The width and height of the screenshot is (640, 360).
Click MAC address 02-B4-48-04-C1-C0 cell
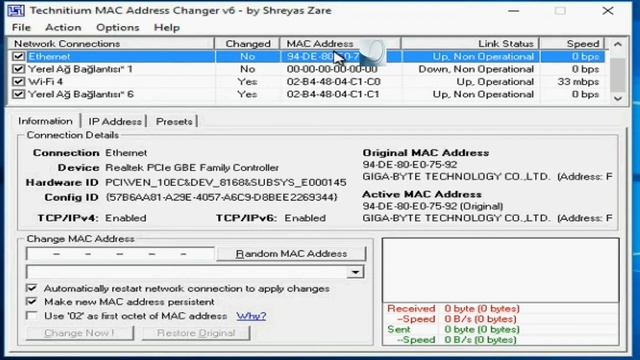[333, 82]
